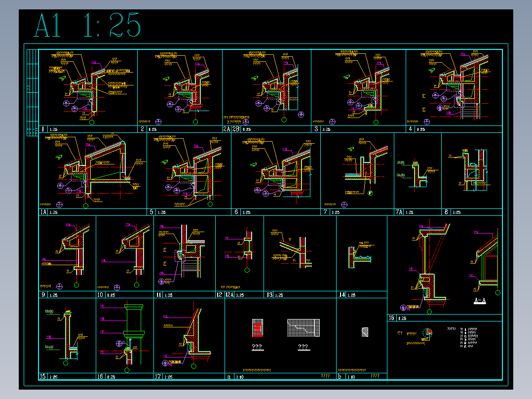Select the detail number label "15"
This screenshot has width=532, height=399.
pyautogui.click(x=43, y=376)
